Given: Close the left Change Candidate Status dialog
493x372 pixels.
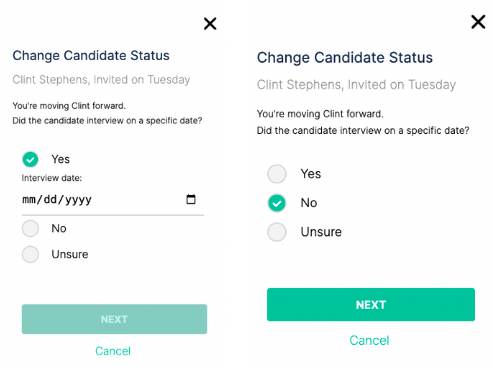Looking at the screenshot, I should (x=210, y=24).
